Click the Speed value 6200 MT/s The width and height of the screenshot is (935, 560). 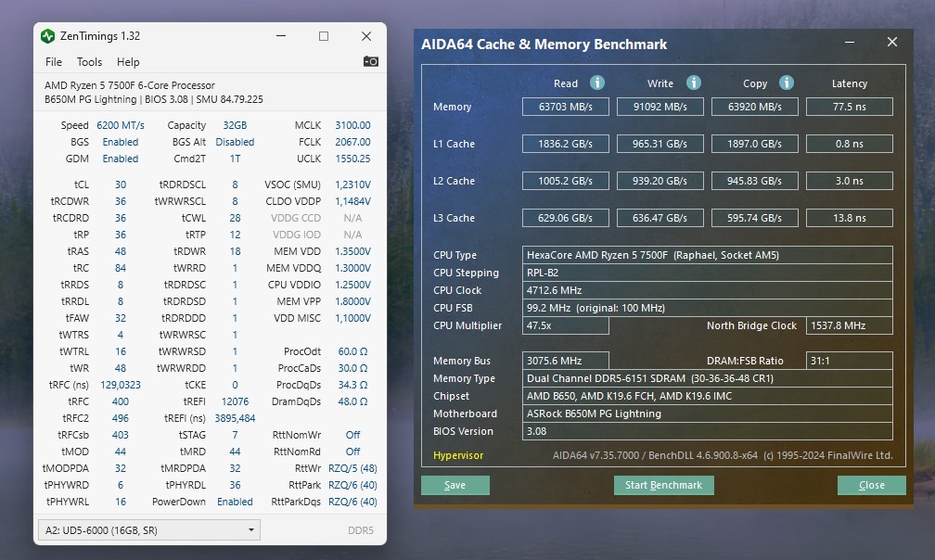coord(121,125)
